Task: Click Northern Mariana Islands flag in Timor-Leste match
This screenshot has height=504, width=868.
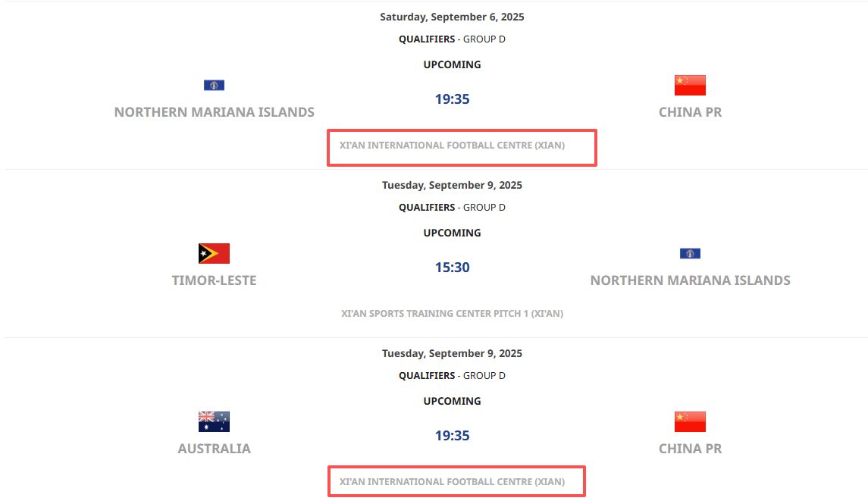Action: pyautogui.click(x=690, y=253)
